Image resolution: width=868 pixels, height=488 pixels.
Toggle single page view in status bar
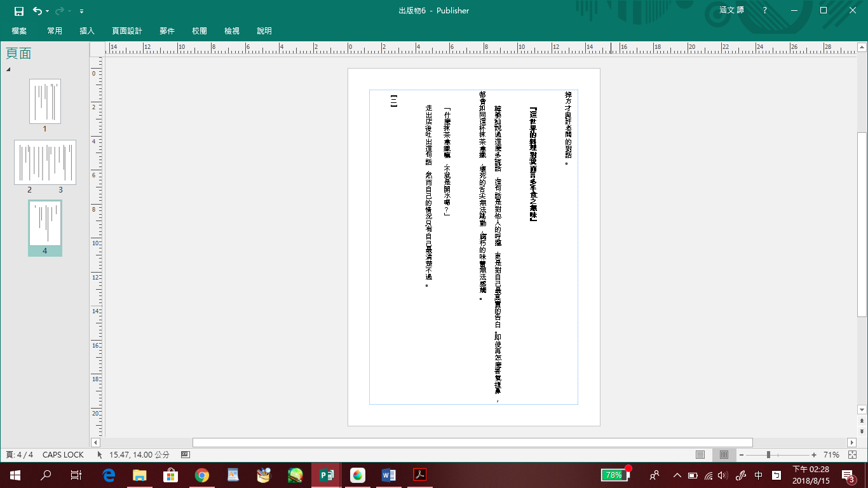[700, 455]
